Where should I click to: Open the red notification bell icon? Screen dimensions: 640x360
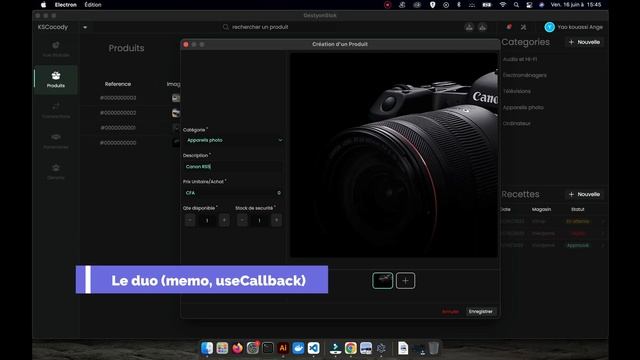pos(509,27)
